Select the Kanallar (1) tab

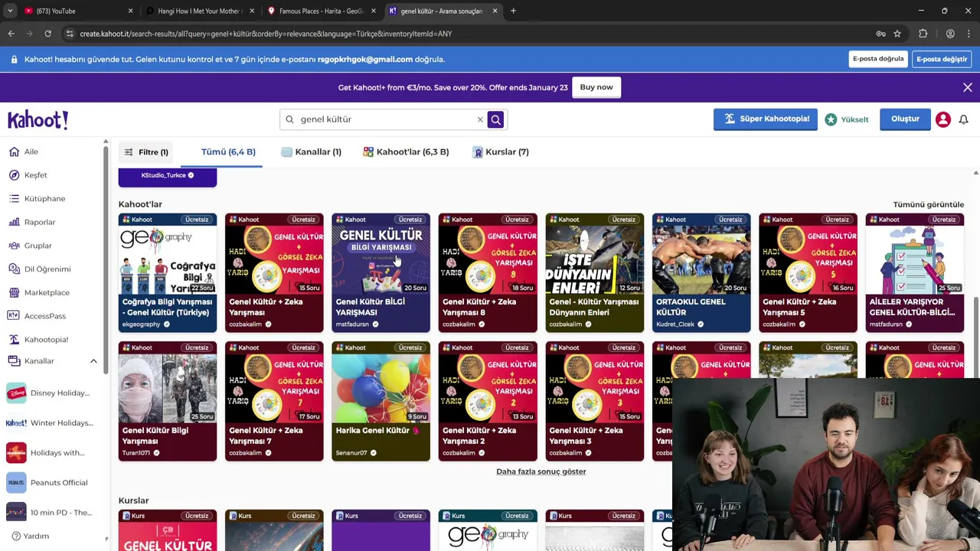click(x=311, y=152)
